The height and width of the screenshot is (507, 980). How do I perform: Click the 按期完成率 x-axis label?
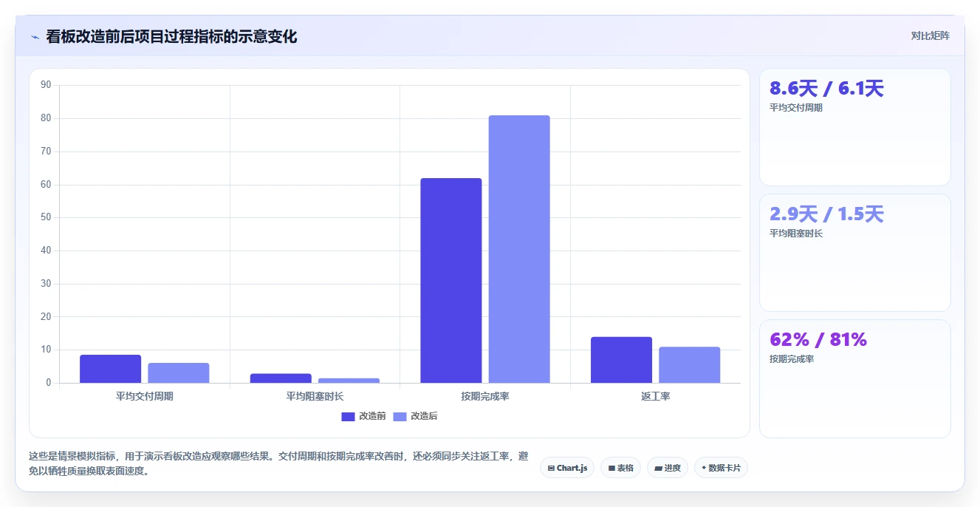[x=485, y=396]
